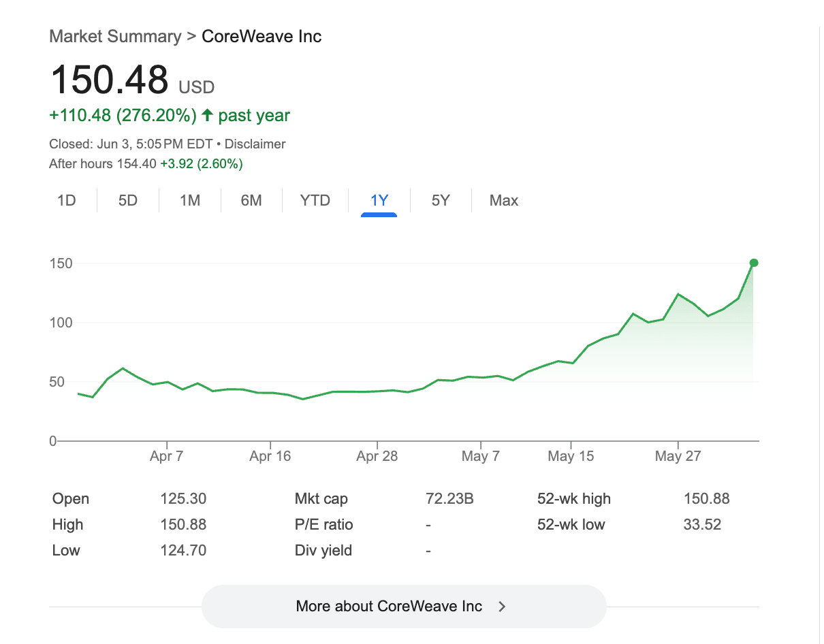The image size is (824, 644).
Task: Show the 1M chart range
Action: click(x=190, y=201)
